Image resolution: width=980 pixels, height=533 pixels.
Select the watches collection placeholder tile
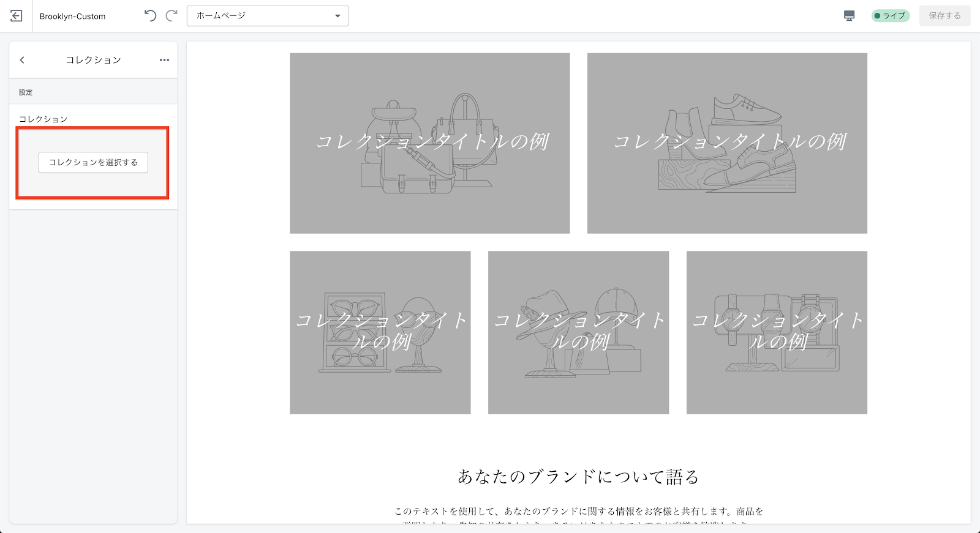[x=777, y=332]
